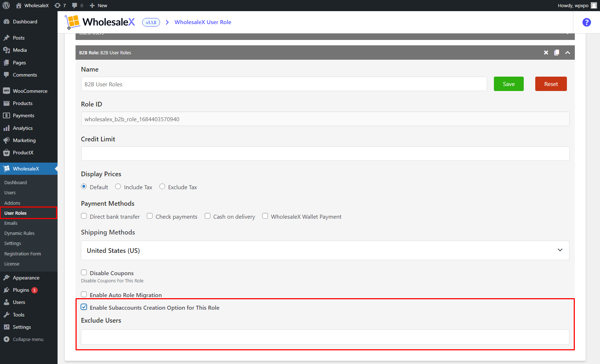
Task: Click the Marketing megaphone icon
Action: point(6,140)
